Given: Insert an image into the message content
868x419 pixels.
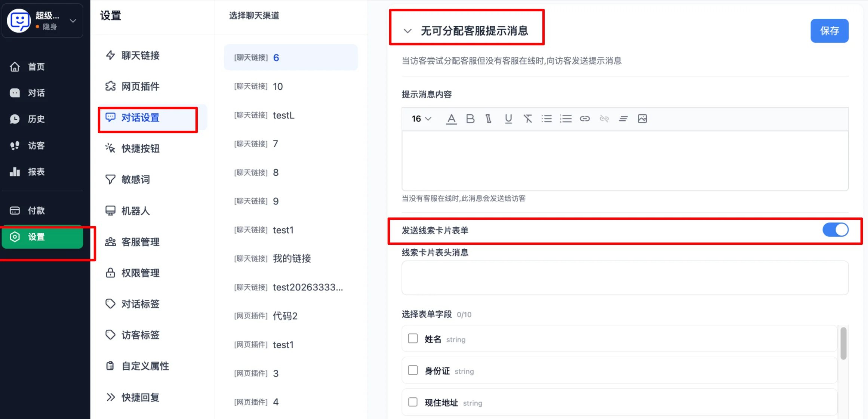Looking at the screenshot, I should 642,118.
